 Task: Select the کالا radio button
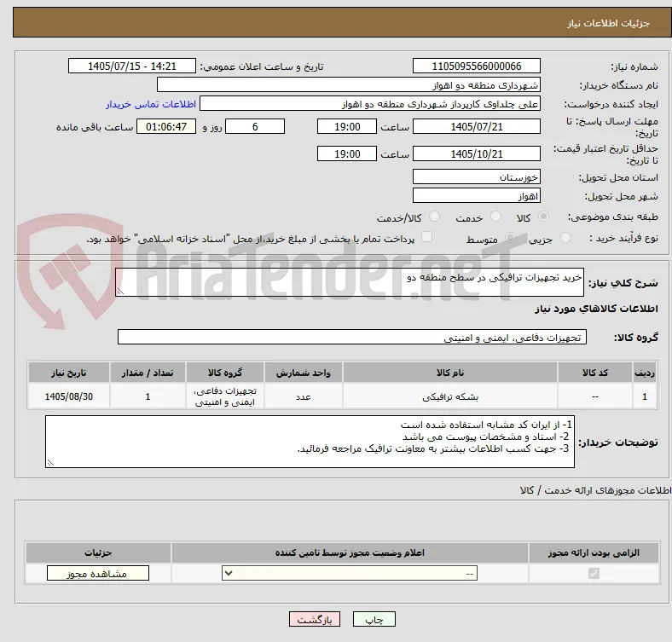pos(543,217)
